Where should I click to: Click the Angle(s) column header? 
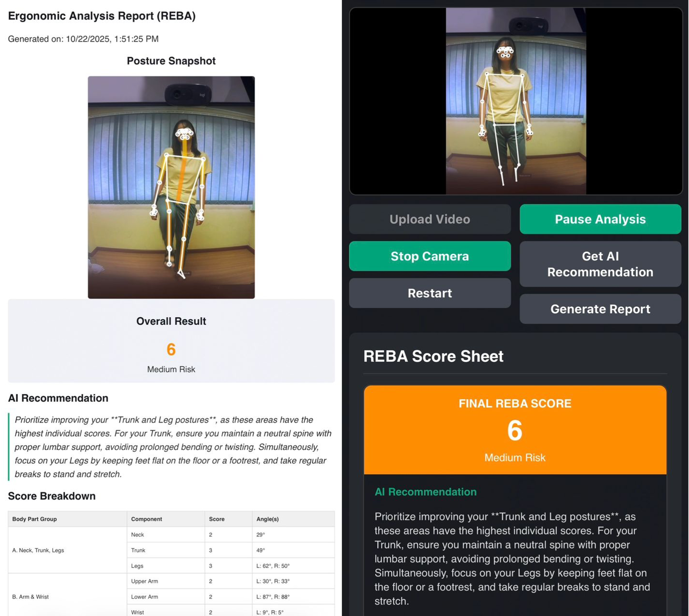267,519
